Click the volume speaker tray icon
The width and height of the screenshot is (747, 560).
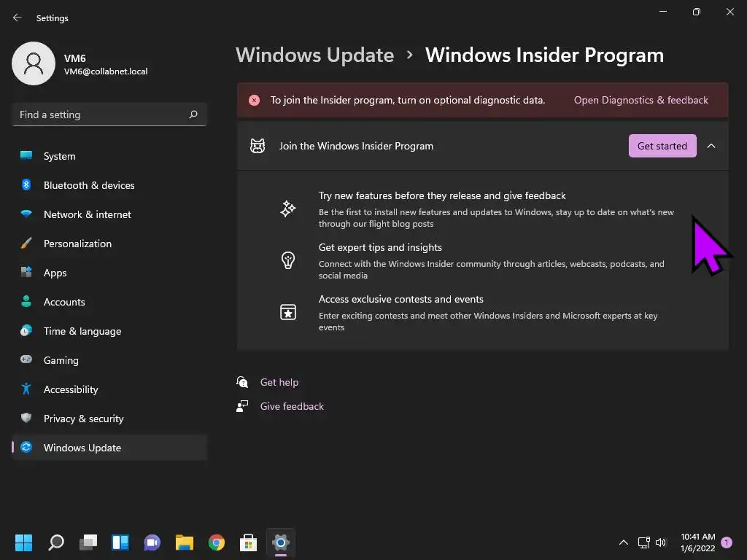(661, 542)
